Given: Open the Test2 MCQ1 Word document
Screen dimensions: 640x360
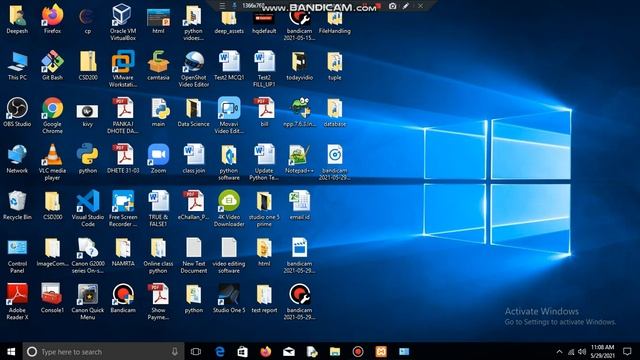Looking at the screenshot, I should pos(229,65).
